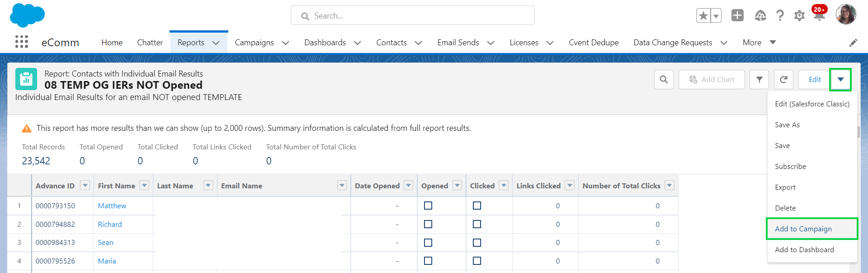The image size is (868, 273).
Task: Select Subscribe from the menu
Action: (812, 167)
